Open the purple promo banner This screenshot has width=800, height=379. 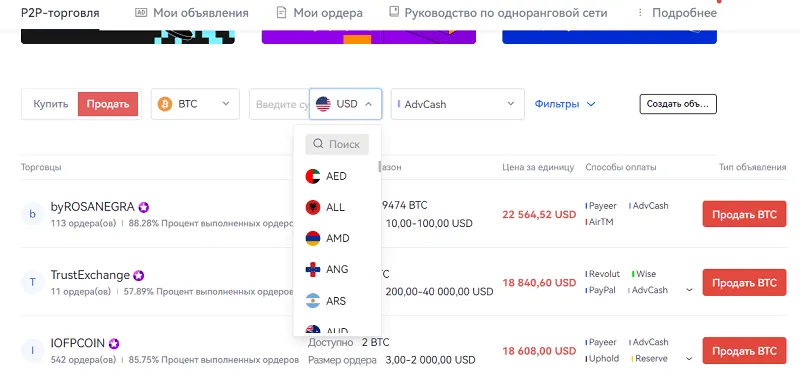tap(369, 37)
